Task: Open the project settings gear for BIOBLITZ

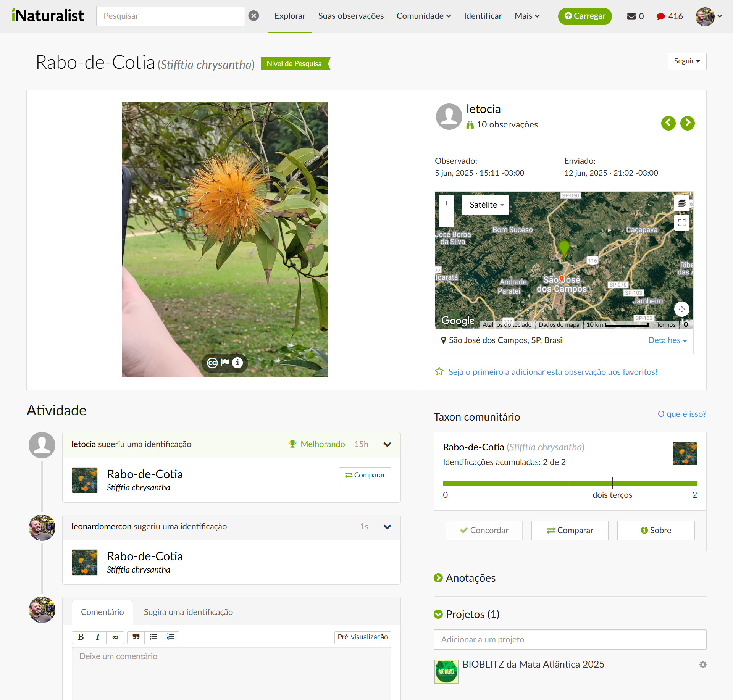Action: click(704, 665)
